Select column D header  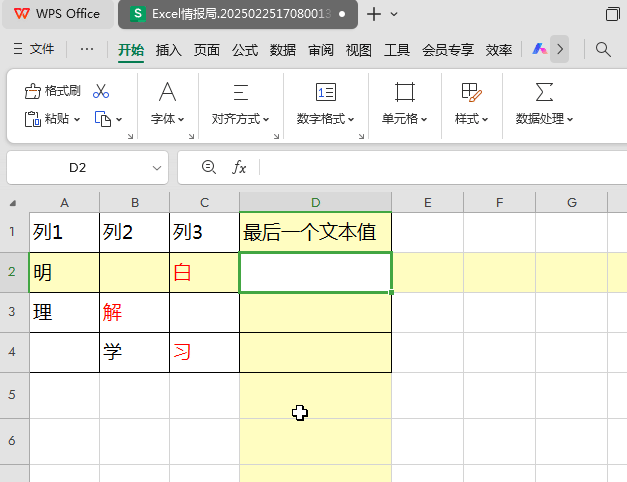click(315, 203)
